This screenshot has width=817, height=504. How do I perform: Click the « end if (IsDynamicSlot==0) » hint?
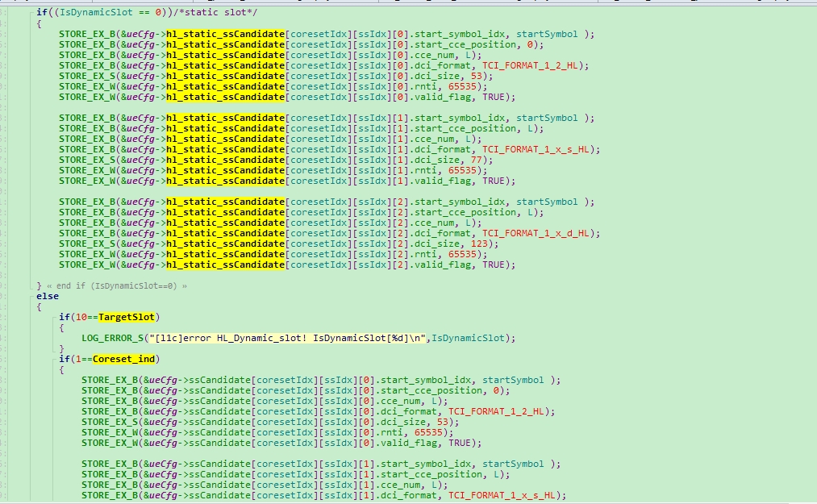pyautogui.click(x=116, y=285)
